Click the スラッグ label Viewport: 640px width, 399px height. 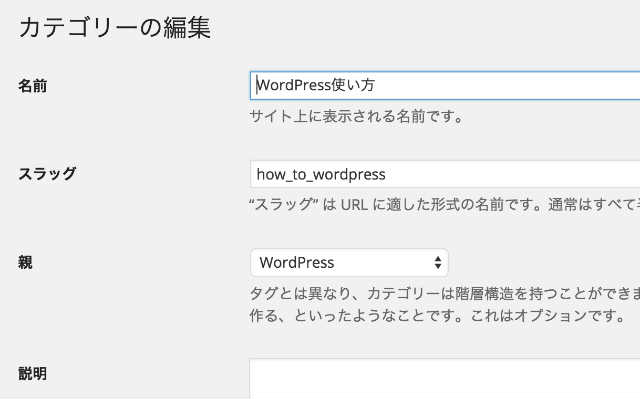[x=47, y=174]
